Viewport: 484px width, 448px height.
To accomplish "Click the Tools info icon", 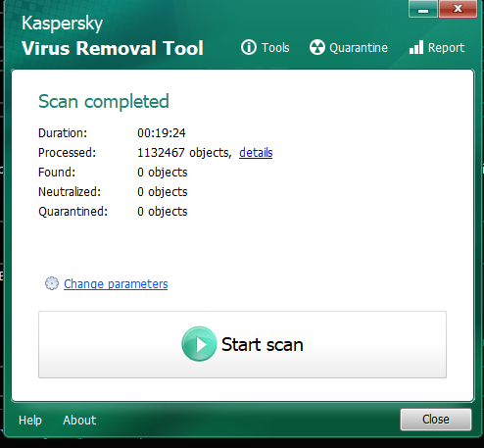I will [249, 47].
